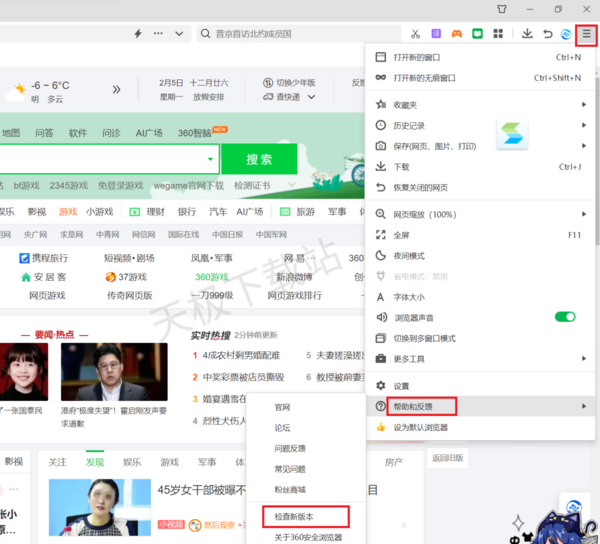Click the undo restore-page toolbar icon

pos(547,33)
